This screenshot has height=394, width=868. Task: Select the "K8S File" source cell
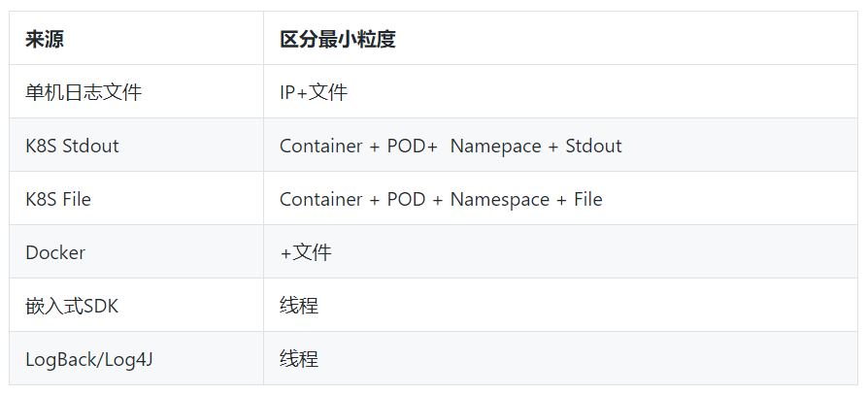click(58, 199)
